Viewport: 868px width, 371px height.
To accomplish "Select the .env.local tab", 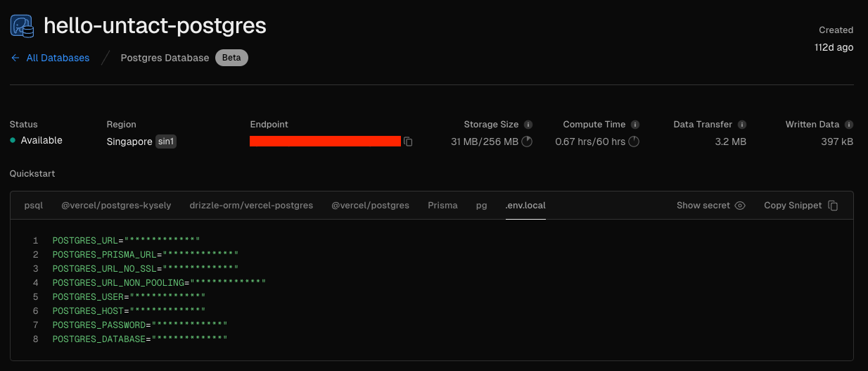I will [525, 206].
